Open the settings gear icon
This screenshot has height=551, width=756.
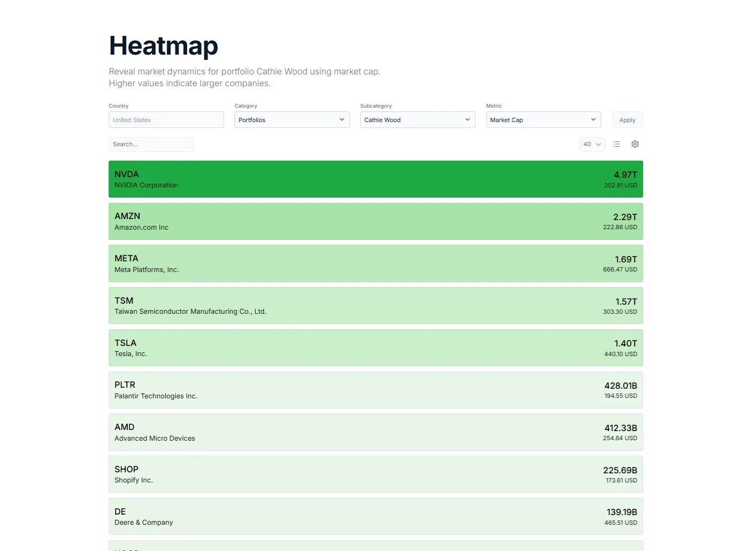click(635, 144)
